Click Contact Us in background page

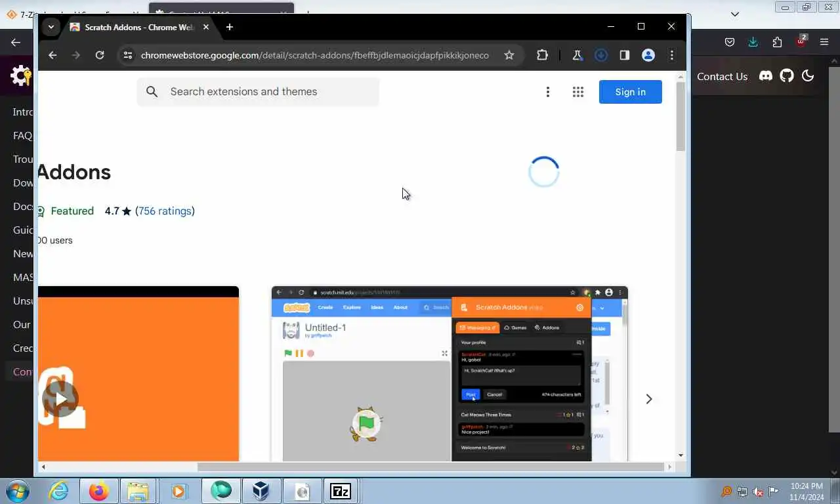(x=722, y=76)
